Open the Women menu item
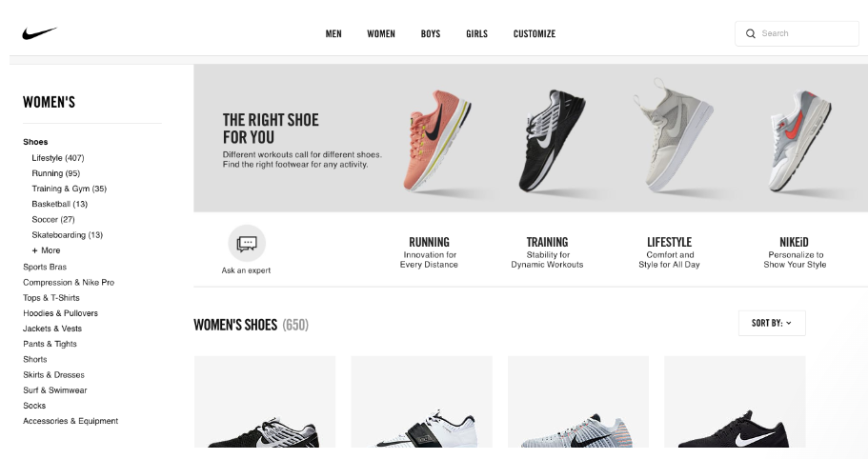868x459 pixels. (381, 33)
